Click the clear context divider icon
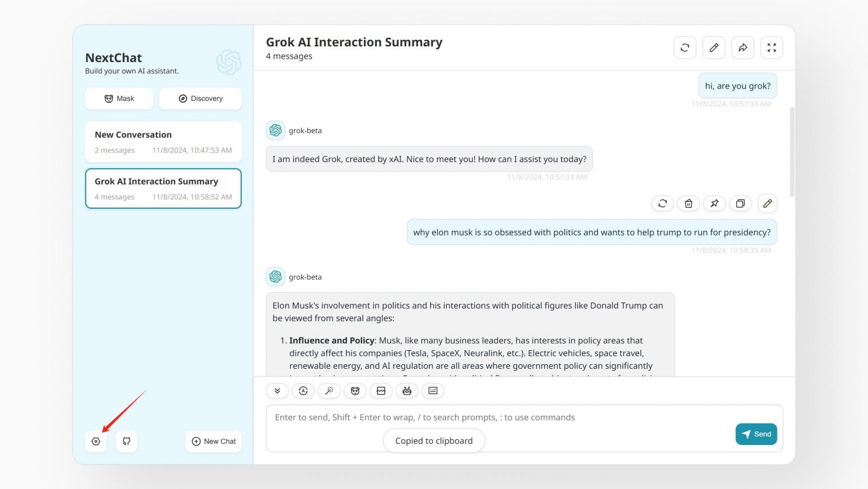The image size is (868, 489). 381,391
